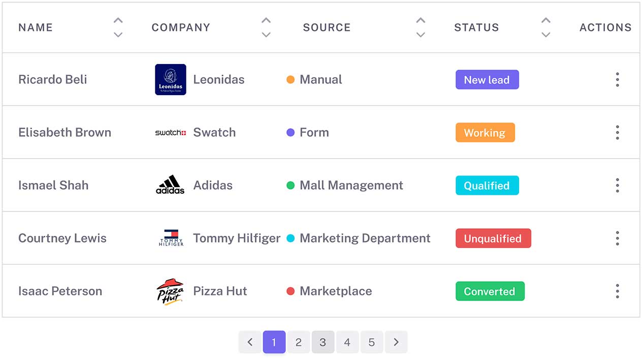Viewport: 644px width, 363px height.
Task: Open actions menu for Elisabeth Brown
Action: (617, 133)
